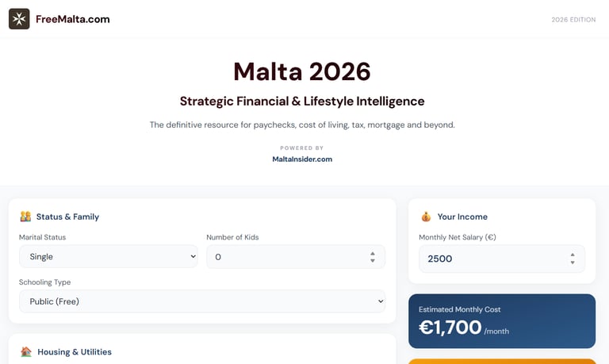This screenshot has height=364, width=609.
Task: Click the Estimated Monthly Cost card
Action: 501,321
